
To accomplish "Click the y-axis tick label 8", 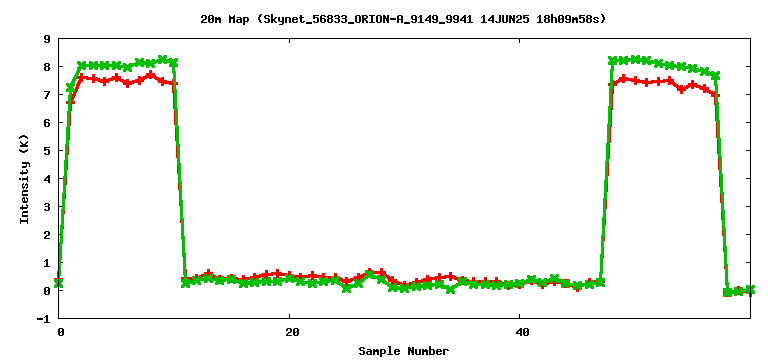I will point(48,66).
